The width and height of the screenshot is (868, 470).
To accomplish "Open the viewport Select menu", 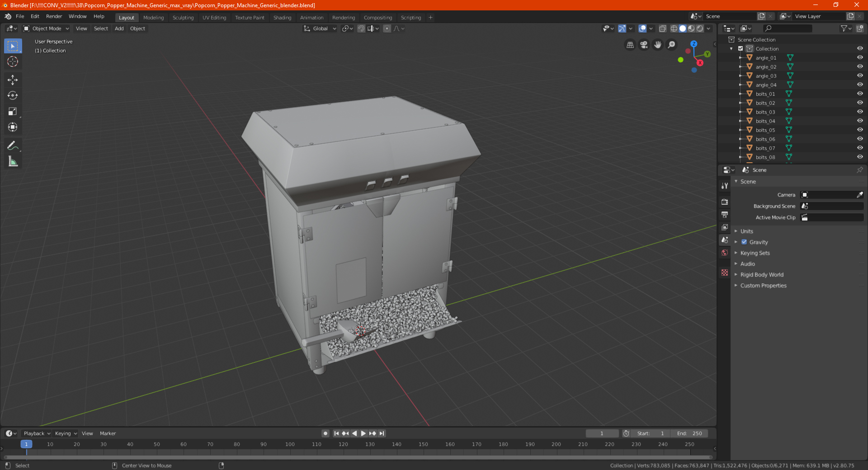I will (101, 28).
